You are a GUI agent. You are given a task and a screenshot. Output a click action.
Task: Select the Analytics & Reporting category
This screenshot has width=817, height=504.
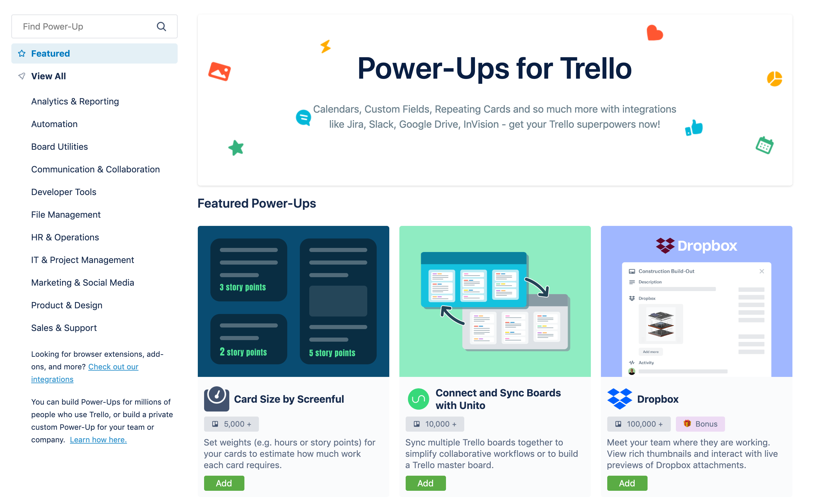tap(75, 101)
